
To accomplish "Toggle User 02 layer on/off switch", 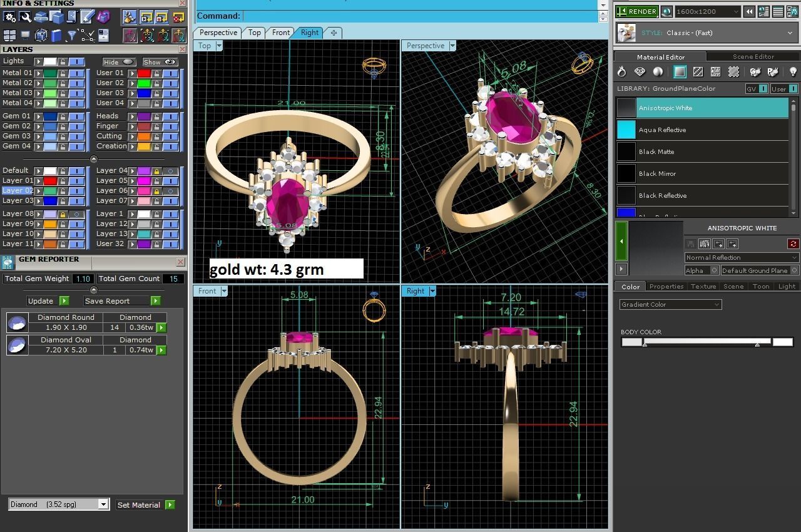I will pos(170,83).
